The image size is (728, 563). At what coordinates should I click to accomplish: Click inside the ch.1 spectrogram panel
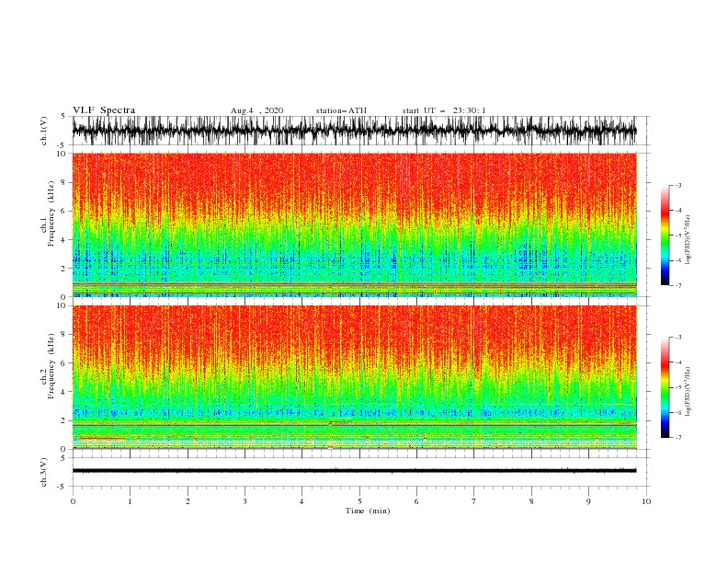pos(354,224)
